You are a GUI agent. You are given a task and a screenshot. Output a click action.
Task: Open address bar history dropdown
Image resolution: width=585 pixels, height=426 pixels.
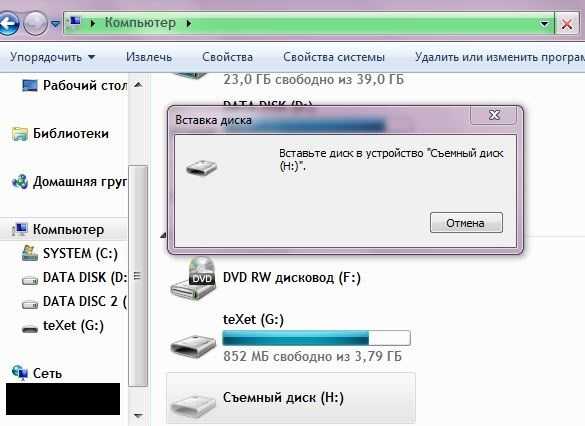pyautogui.click(x=544, y=24)
